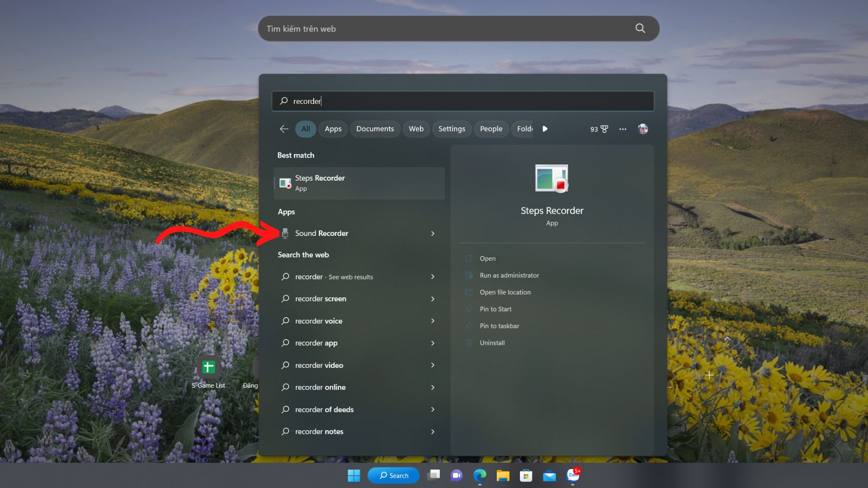Expand 'recorder voice' suggestion chevron
Screen dimensions: 868x488
pos(433,321)
